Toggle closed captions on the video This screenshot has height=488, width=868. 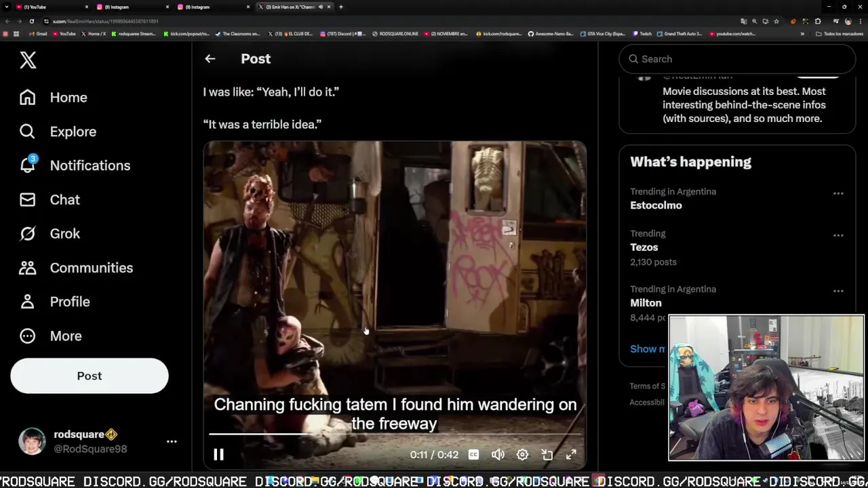(x=473, y=455)
